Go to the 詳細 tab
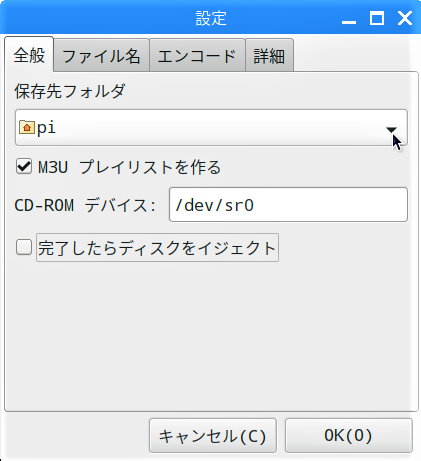This screenshot has height=461, width=421. click(269, 55)
